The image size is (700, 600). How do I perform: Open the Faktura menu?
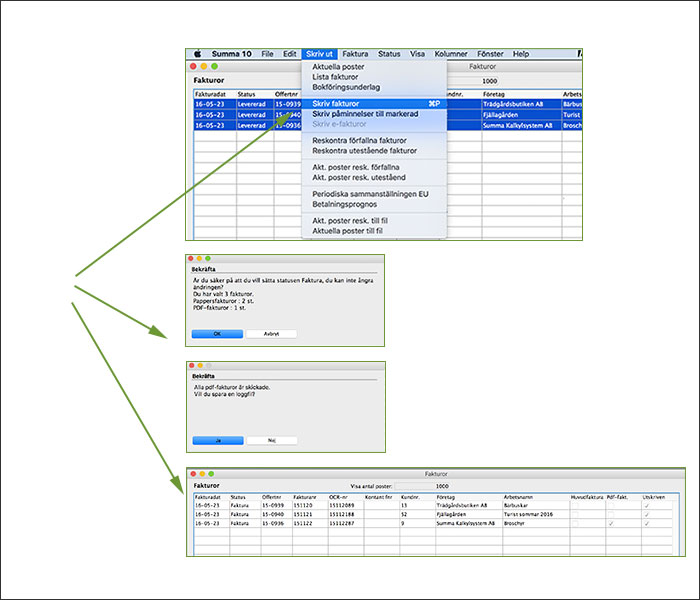point(355,54)
